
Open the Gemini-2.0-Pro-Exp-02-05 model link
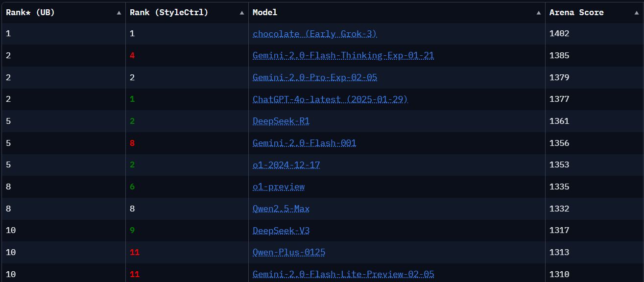(x=314, y=77)
